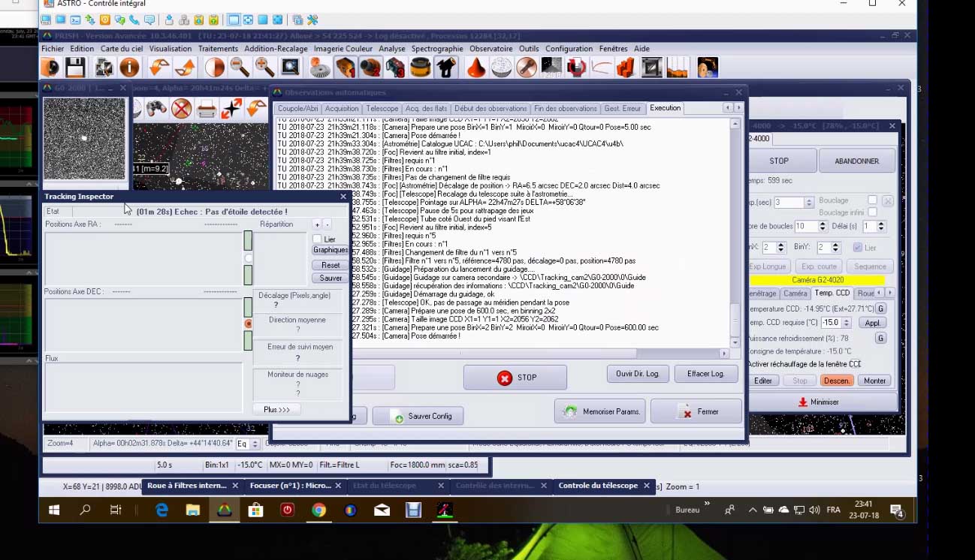Switch to the Telescope tab
Viewport: 975px width, 560px height.
coord(382,109)
